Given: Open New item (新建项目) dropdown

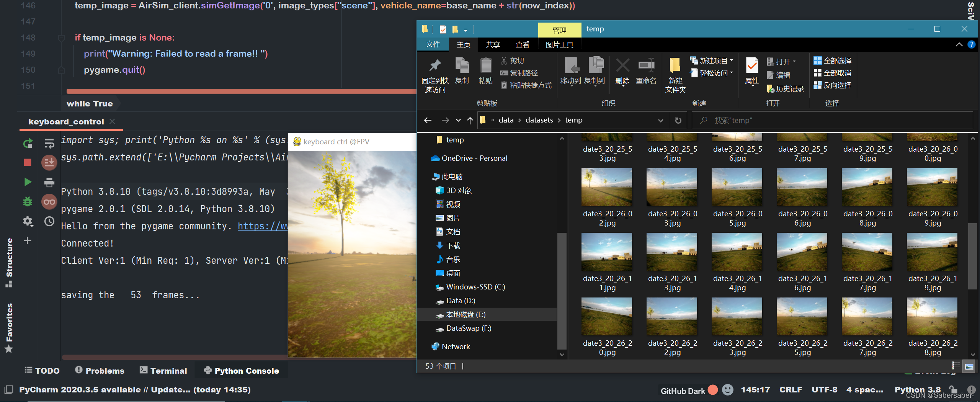Looking at the screenshot, I should click(x=712, y=60).
